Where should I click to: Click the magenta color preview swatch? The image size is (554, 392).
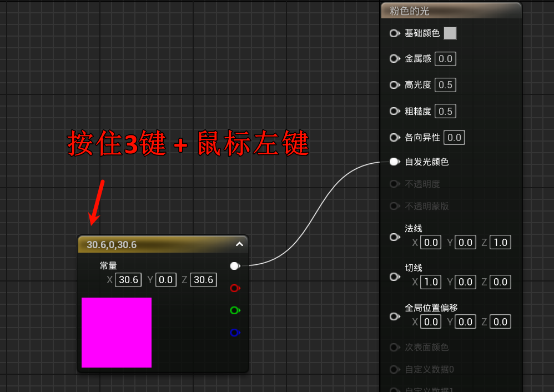pyautogui.click(x=117, y=332)
